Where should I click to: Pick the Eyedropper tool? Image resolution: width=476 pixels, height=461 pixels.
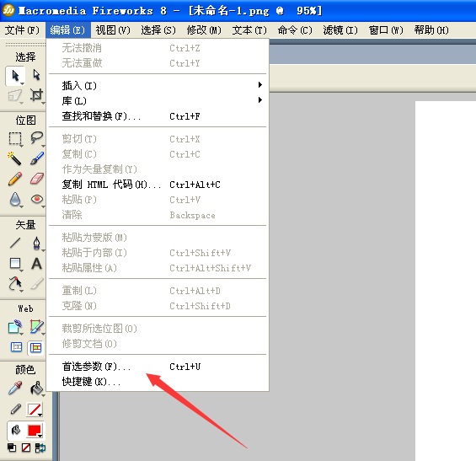(15, 389)
